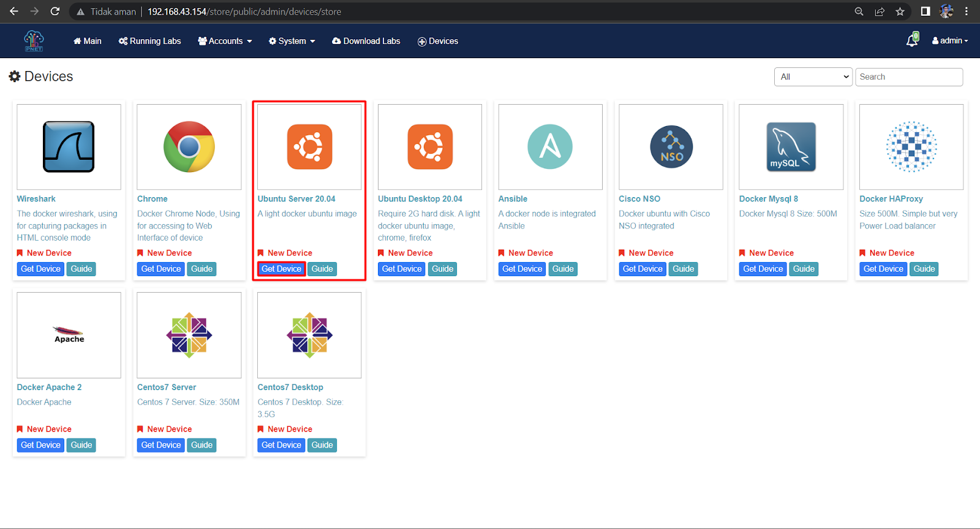Open the notifications bell icon
Image resolution: width=980 pixels, height=529 pixels.
pos(912,40)
